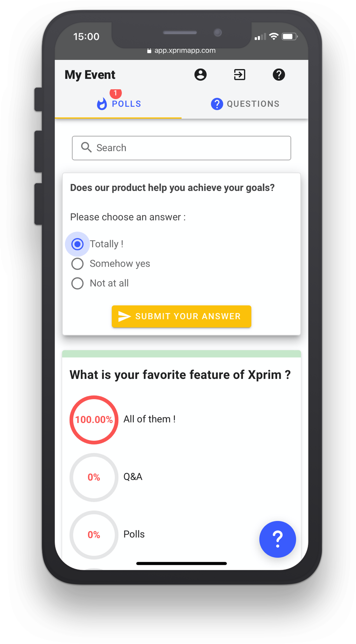Choose the "Somehow yes" answer
356x644 pixels.
coord(77,264)
